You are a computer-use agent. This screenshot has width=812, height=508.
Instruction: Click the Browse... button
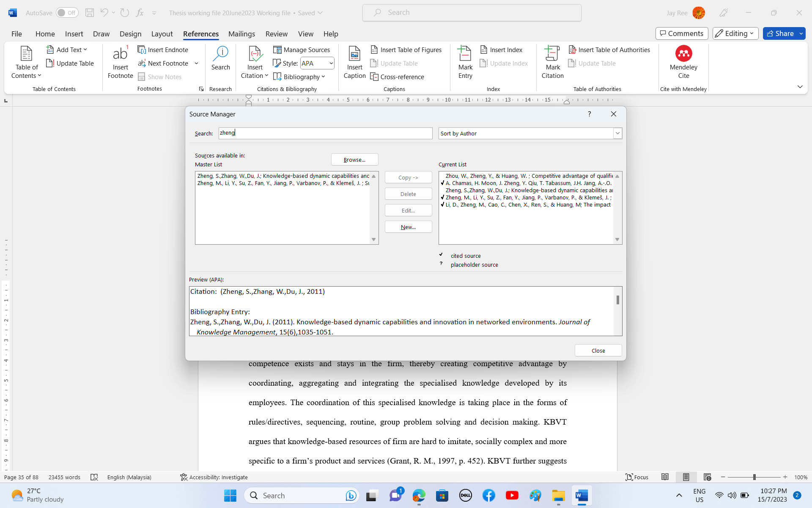pyautogui.click(x=354, y=160)
